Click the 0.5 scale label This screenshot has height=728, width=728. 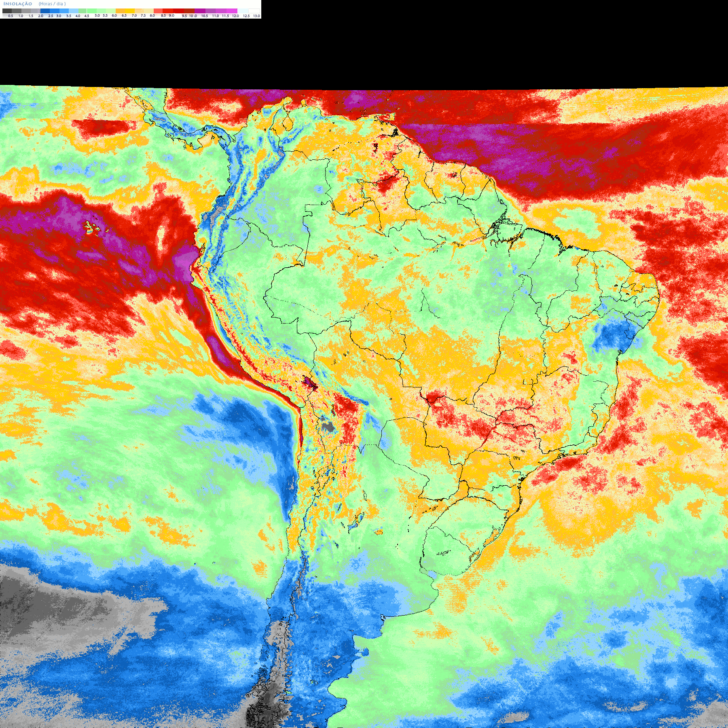click(x=11, y=16)
